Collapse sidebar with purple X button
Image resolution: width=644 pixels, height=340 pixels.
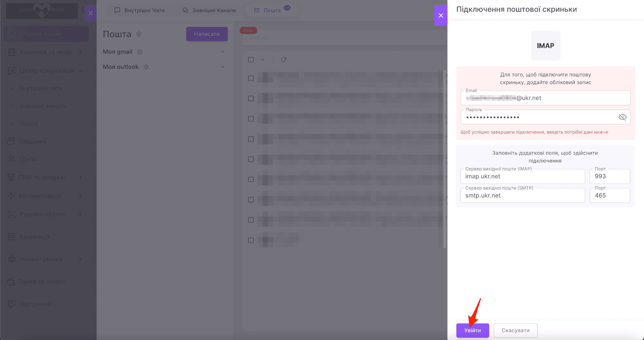[x=91, y=13]
